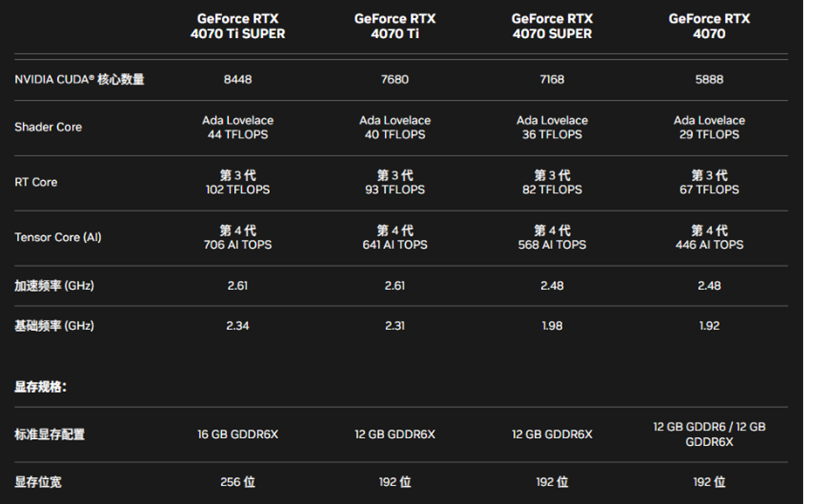Screen dimensions: 814x504
Task: Click the 1.92 base clock value
Action: tap(710, 325)
